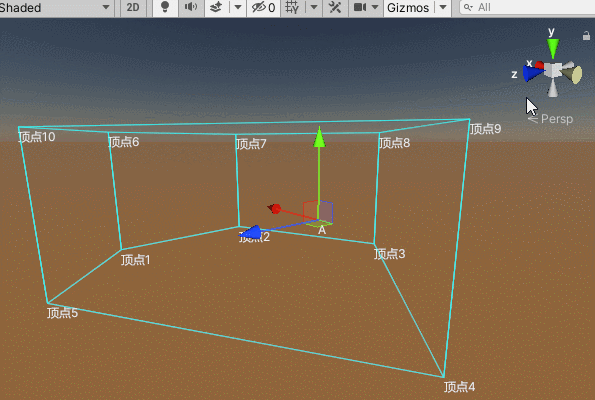Toggle scene lighting bulb icon
595x400 pixels.
tap(165, 7)
